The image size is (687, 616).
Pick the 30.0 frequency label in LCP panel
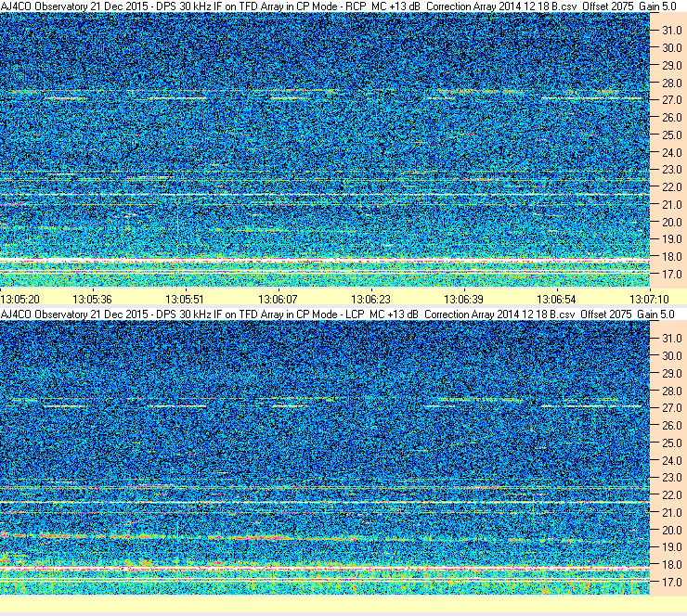(671, 356)
